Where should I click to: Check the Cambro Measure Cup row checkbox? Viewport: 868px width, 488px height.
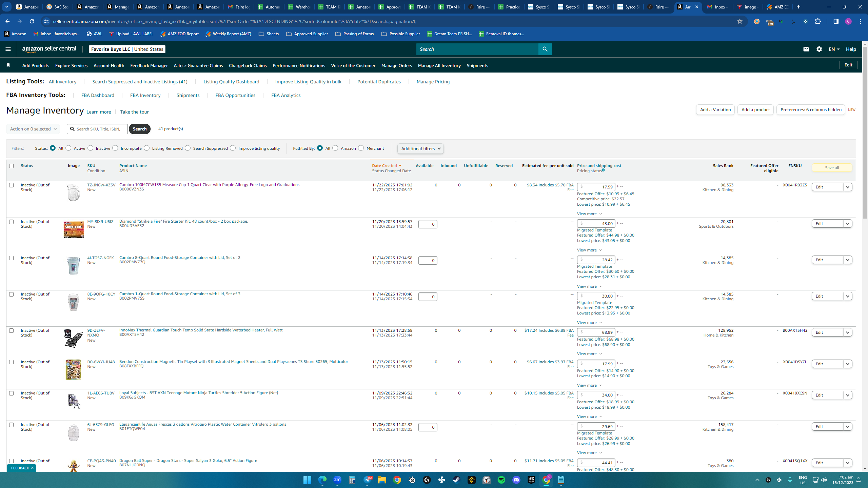coord(12,185)
